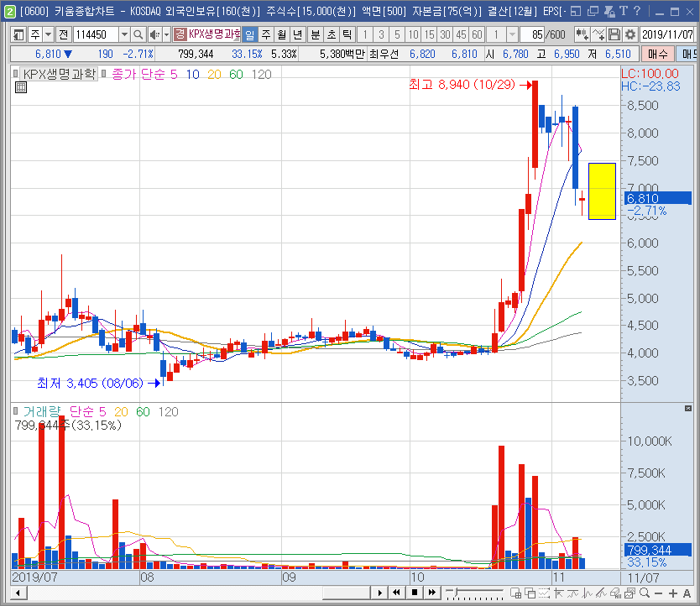This screenshot has width=700, height=606.
Task: Rewind the chart replay
Action: pyautogui.click(x=396, y=593)
